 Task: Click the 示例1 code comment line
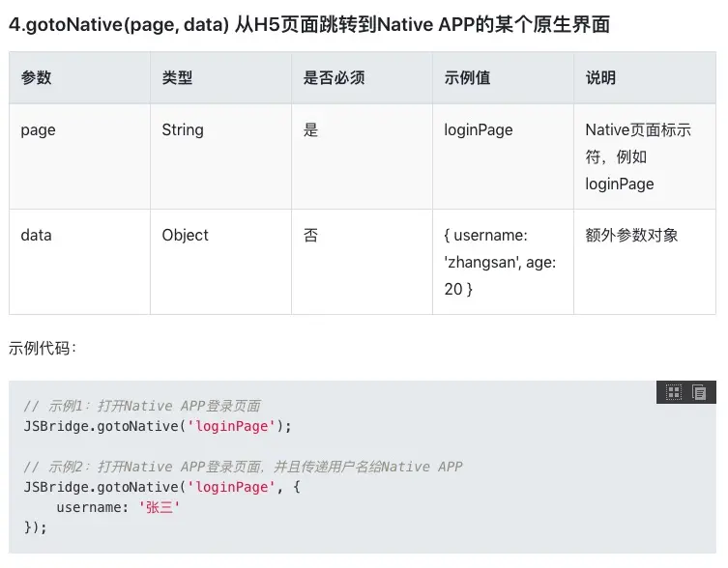click(142, 406)
